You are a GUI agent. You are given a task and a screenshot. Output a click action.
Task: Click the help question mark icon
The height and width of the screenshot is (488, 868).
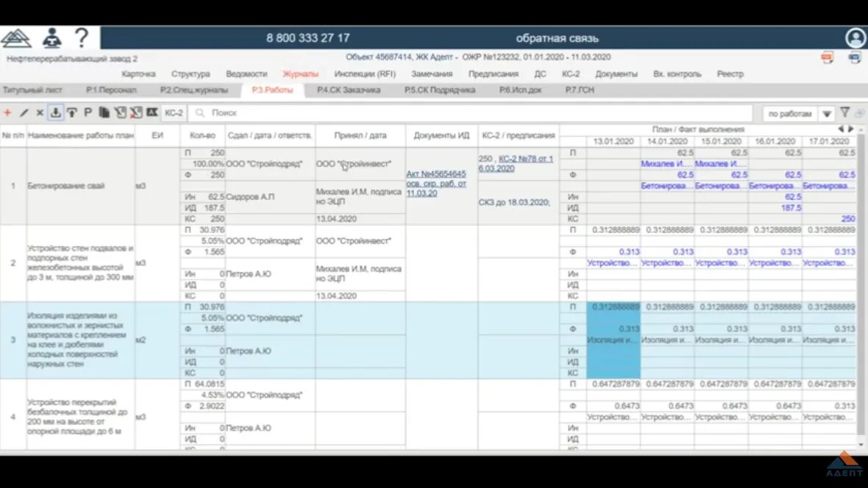coord(81,37)
